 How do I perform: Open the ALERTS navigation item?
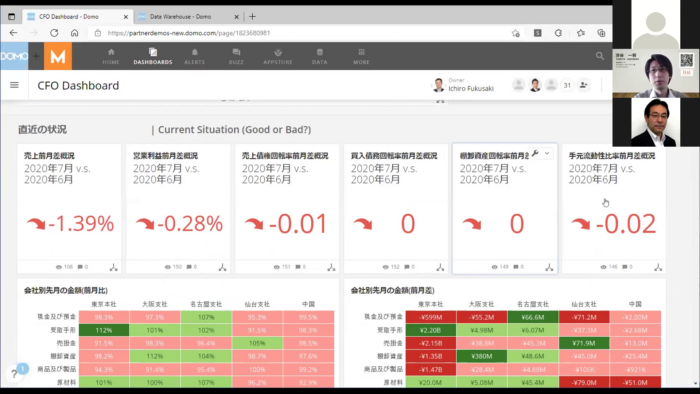(x=195, y=57)
